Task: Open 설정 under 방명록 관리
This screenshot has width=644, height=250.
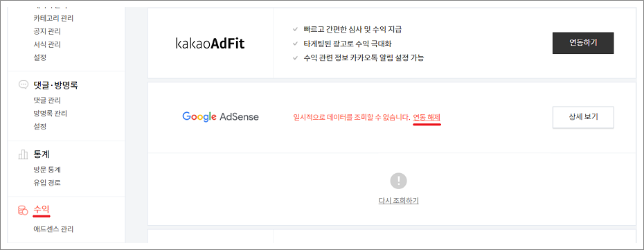Action: click(x=40, y=127)
